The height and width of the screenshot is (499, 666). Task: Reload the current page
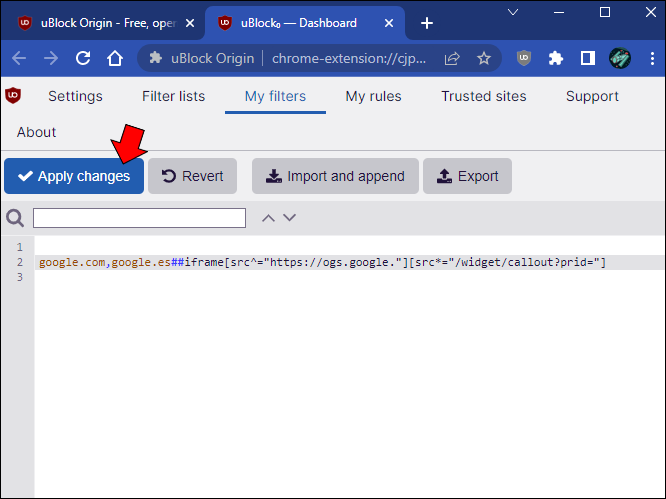point(83,58)
